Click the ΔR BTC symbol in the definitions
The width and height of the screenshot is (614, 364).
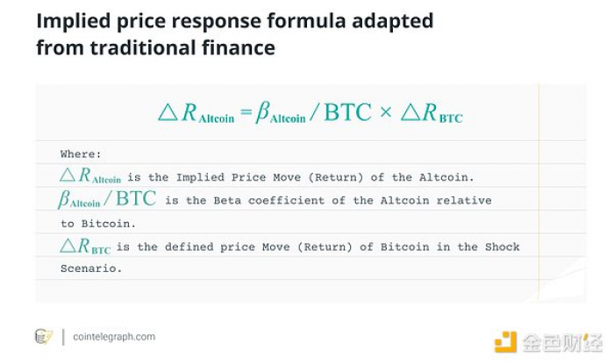pos(85,246)
